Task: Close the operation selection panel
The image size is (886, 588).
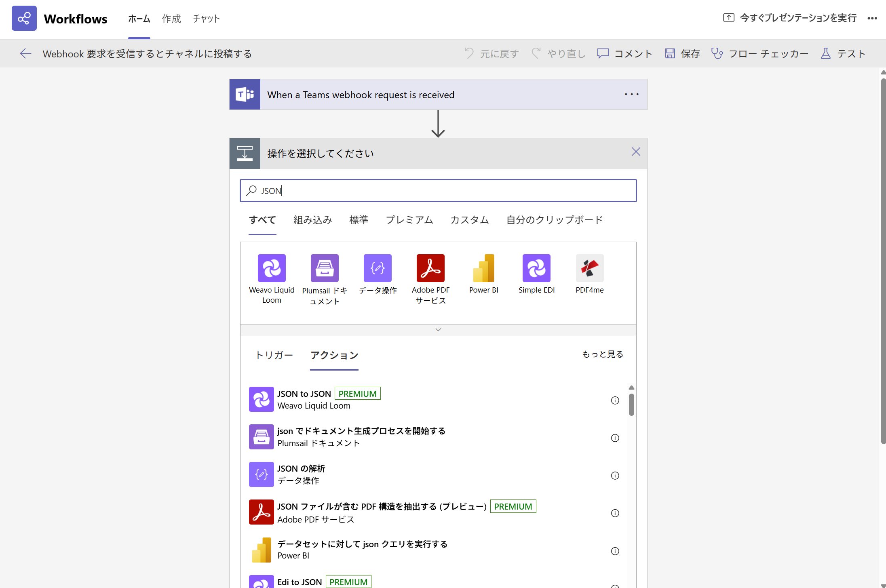Action: (636, 152)
